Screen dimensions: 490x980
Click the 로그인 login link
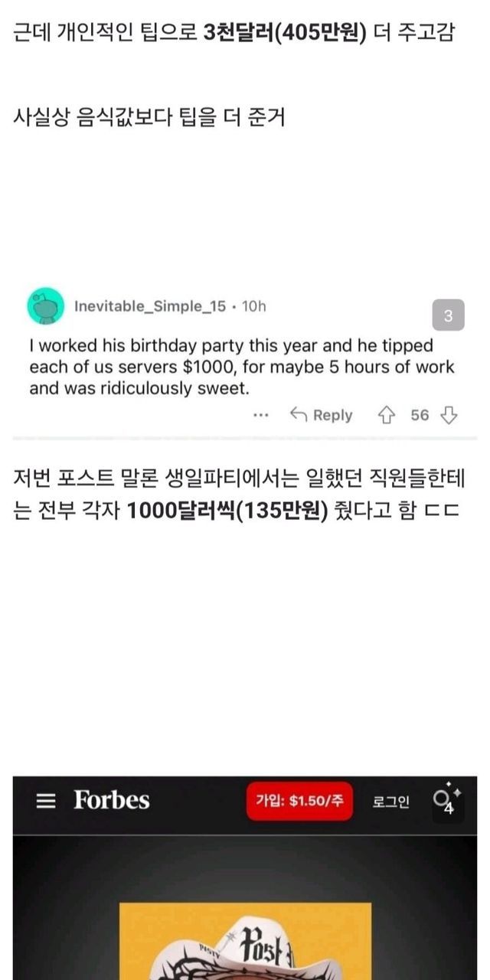click(x=390, y=801)
